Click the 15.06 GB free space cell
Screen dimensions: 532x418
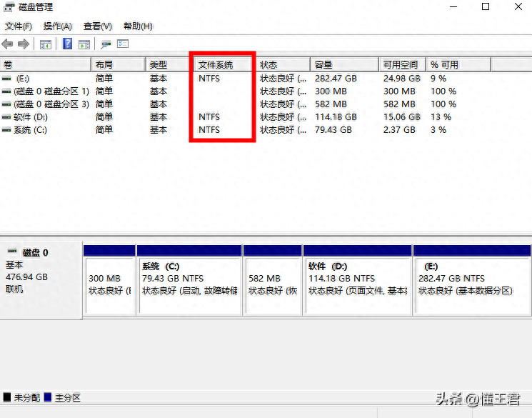pos(402,117)
